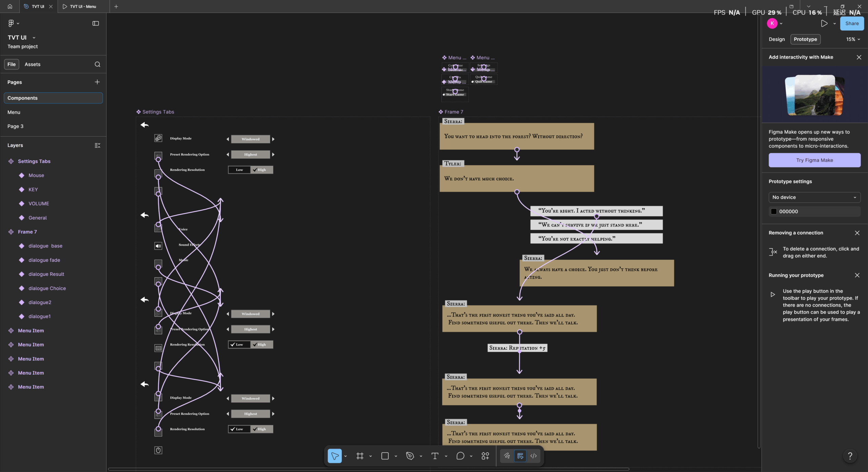The width and height of the screenshot is (868, 472).
Task: Select the Move tool in toolbar
Action: 335,456
